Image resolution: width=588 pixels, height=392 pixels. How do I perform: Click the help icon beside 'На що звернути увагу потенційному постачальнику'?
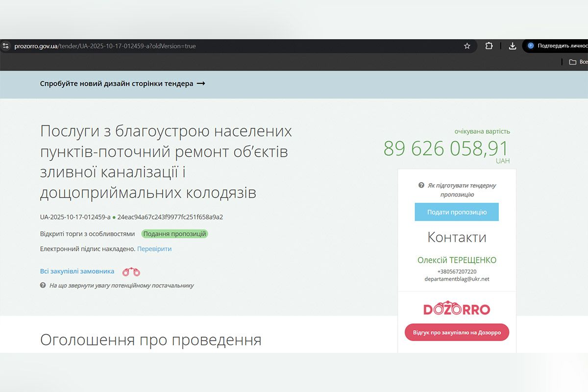[x=42, y=285]
